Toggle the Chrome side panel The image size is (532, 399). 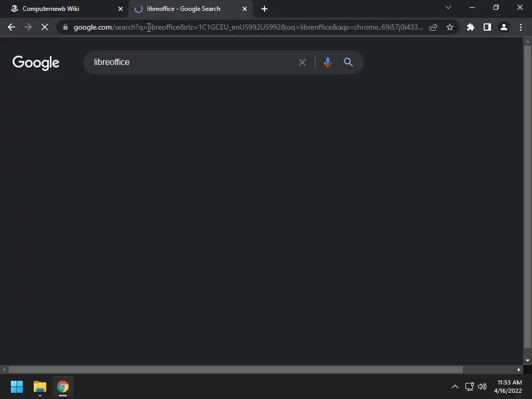point(487,27)
